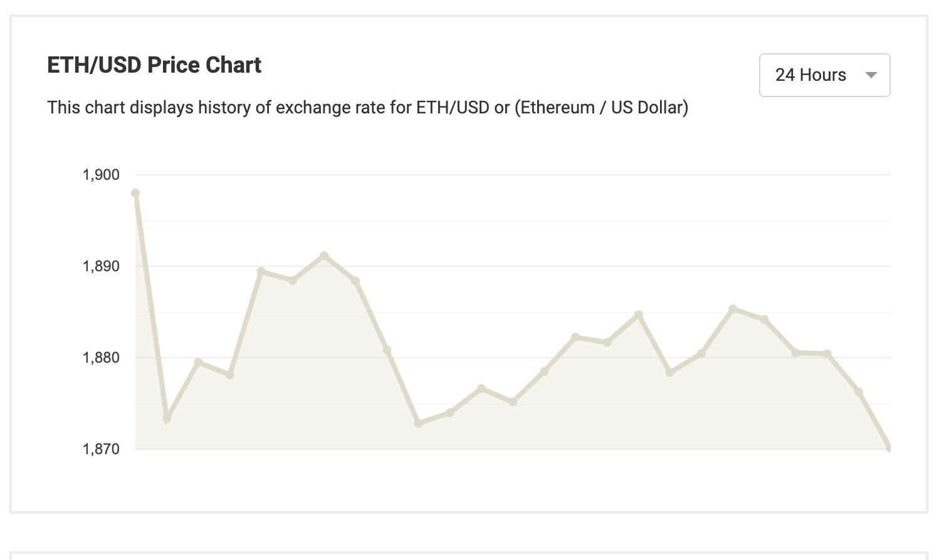The image size is (949, 560).
Task: Click the sixth data point from the left
Action: pos(293,280)
